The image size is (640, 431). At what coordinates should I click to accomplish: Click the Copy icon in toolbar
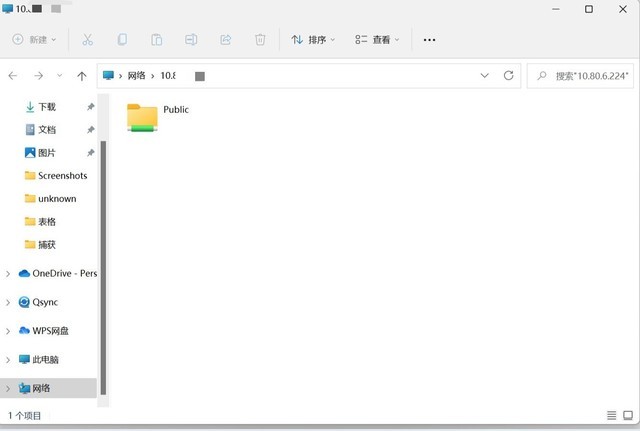pos(122,40)
